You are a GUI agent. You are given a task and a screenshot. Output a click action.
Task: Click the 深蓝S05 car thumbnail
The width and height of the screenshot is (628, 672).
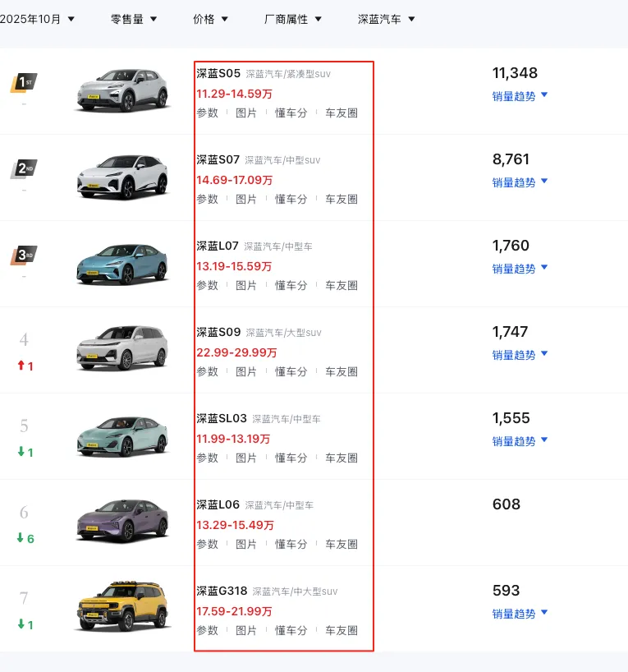pos(121,89)
